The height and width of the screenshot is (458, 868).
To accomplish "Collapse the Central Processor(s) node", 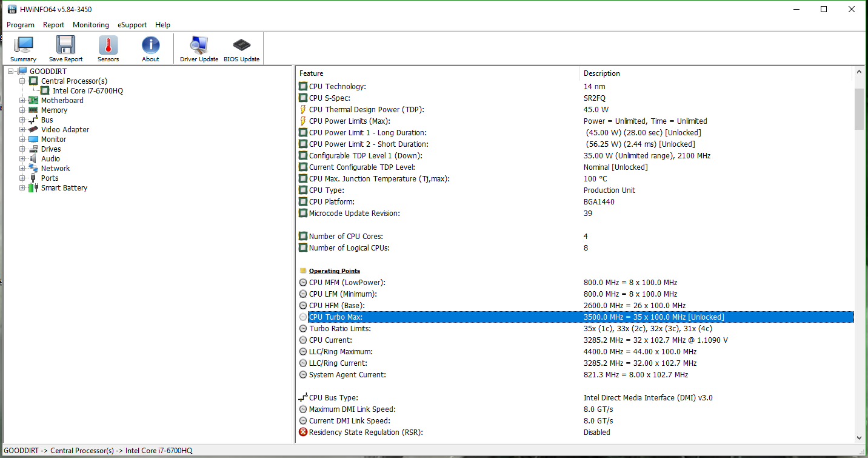I will (x=22, y=81).
